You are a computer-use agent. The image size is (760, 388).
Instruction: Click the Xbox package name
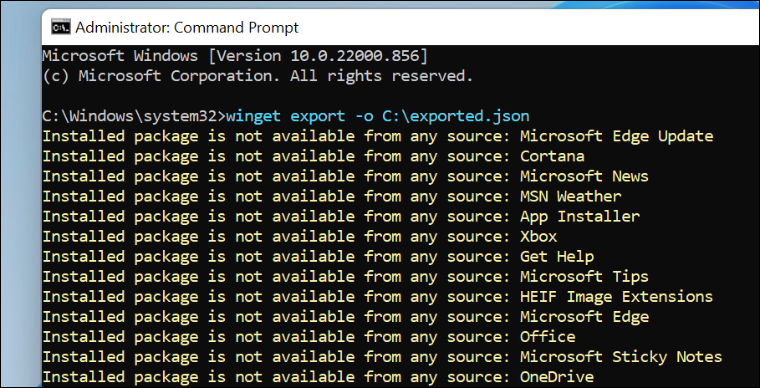pos(538,236)
